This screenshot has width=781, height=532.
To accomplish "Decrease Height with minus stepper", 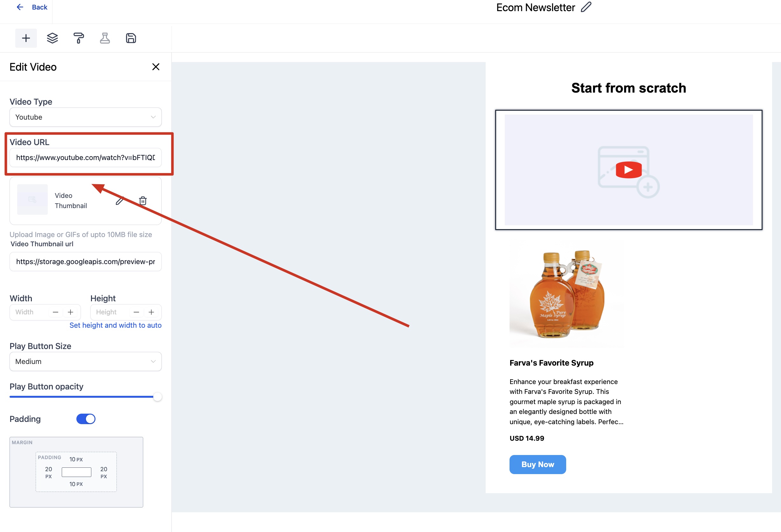I will point(136,312).
